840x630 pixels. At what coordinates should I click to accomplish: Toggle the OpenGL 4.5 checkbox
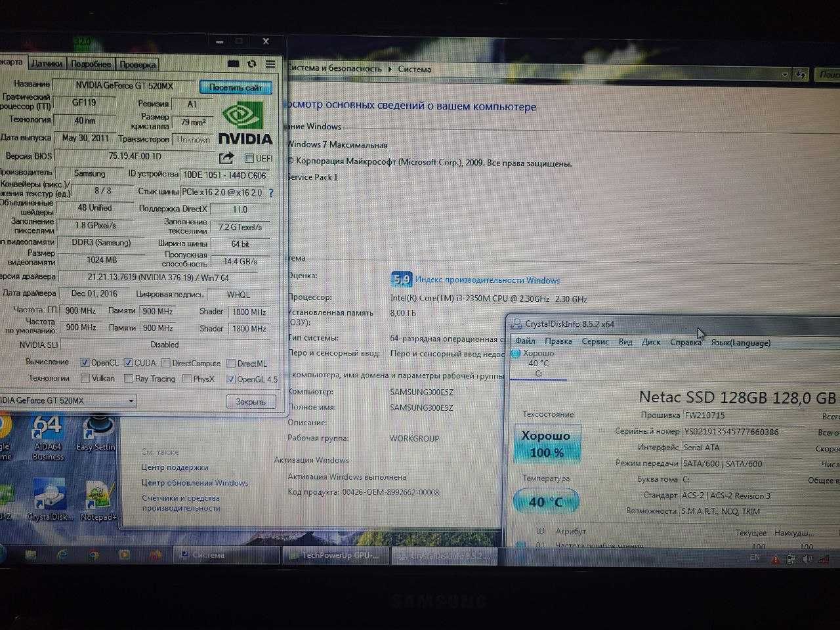231,379
